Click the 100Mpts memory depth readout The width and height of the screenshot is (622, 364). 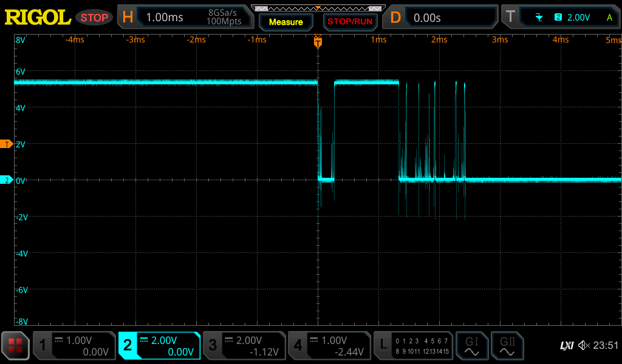tap(224, 21)
